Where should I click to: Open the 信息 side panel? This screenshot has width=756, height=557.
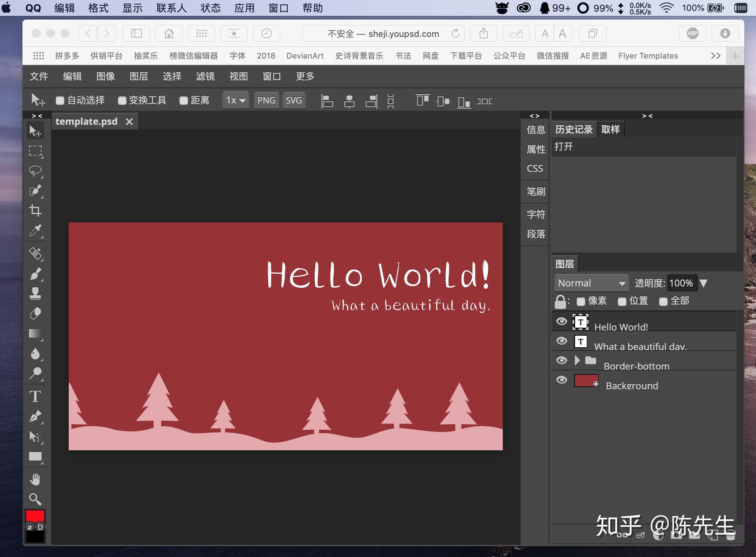[536, 129]
